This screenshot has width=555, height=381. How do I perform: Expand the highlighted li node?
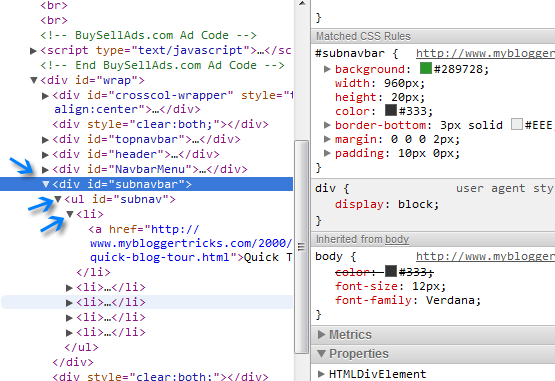69,303
